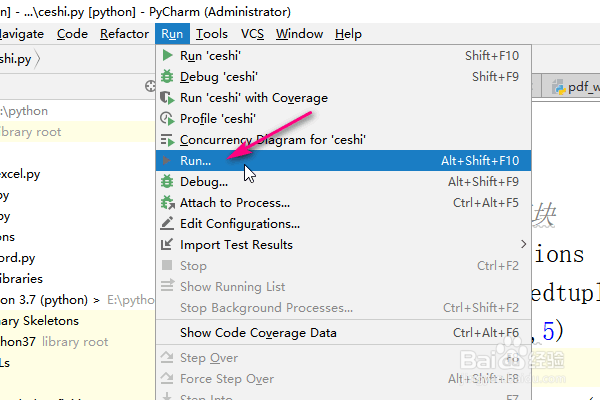600x400 pixels.
Task: Select the Python 3.7 (python) interpreter node
Action: tap(45, 299)
